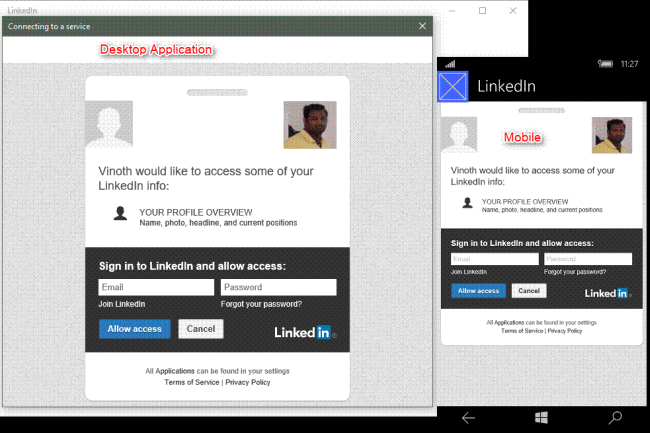Screen dimensions: 650x433
Task: Open Terms of Service on mobile screen
Action: pos(522,331)
